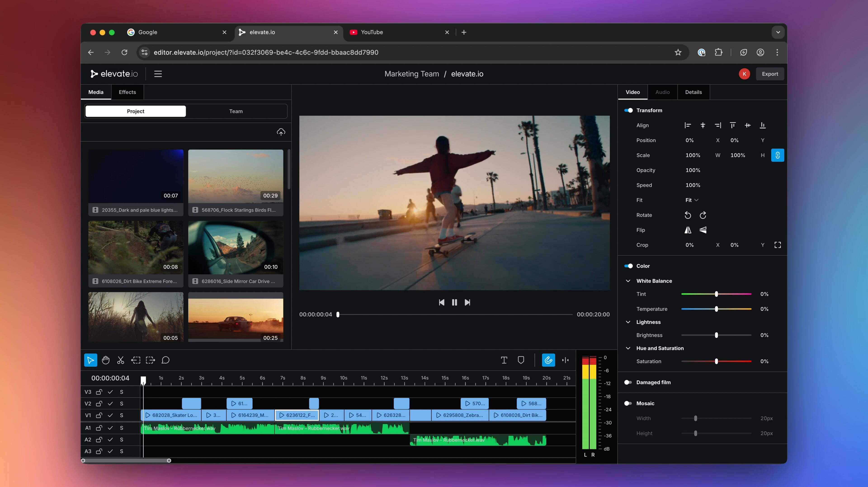Toggle the blue link snapping button
The width and height of the screenshot is (868, 487).
pos(549,360)
